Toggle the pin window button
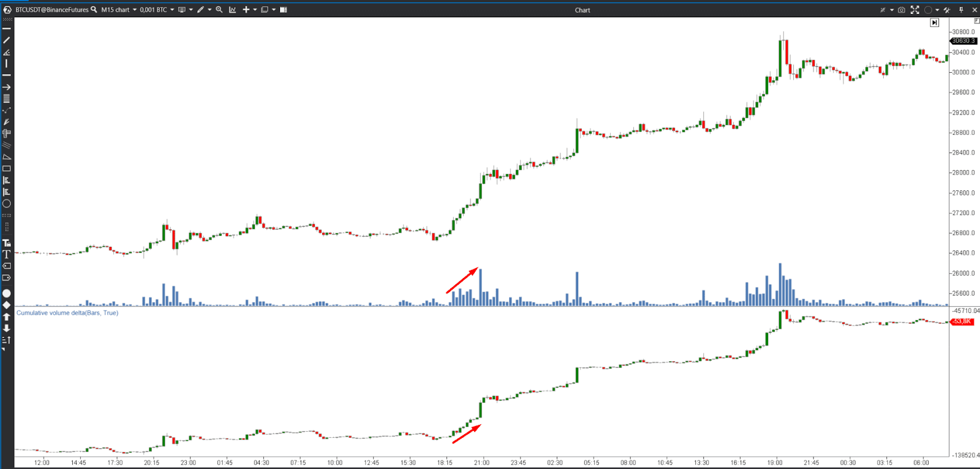Image resolution: width=980 pixels, height=469 pixels. 961,10
